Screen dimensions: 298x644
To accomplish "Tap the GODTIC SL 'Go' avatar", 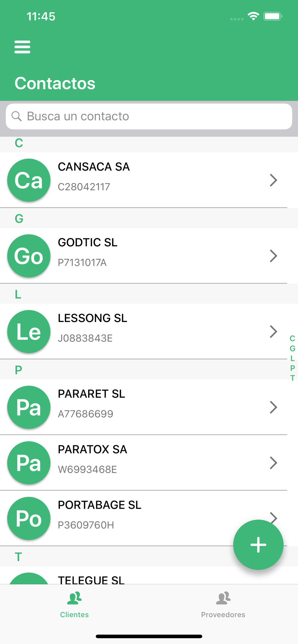I will click(x=29, y=256).
